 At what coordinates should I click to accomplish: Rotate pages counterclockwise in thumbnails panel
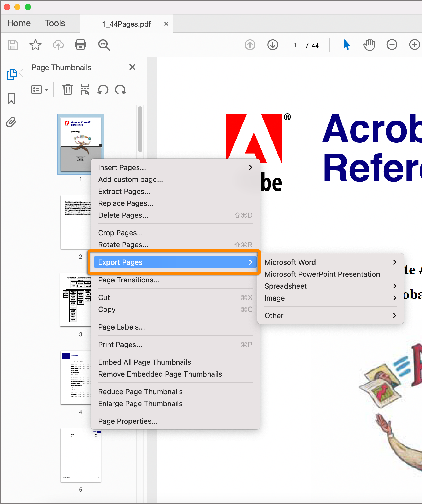(103, 90)
